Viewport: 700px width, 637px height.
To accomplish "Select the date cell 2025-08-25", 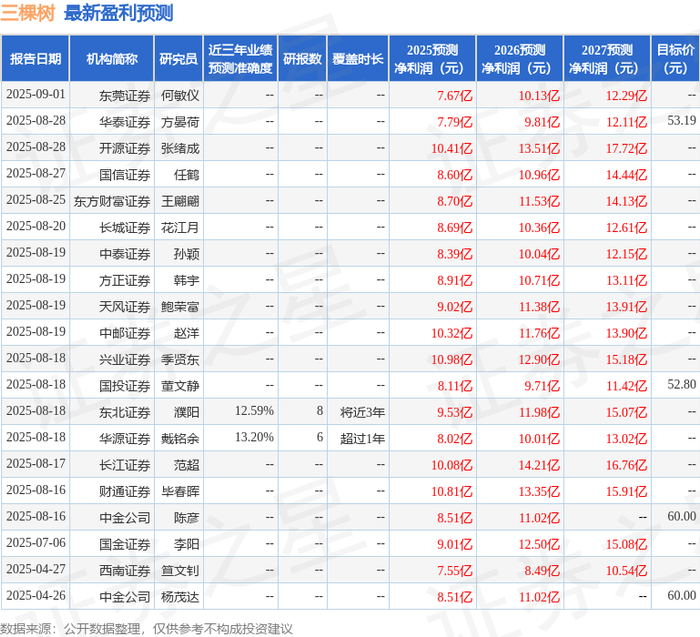I will tap(36, 200).
